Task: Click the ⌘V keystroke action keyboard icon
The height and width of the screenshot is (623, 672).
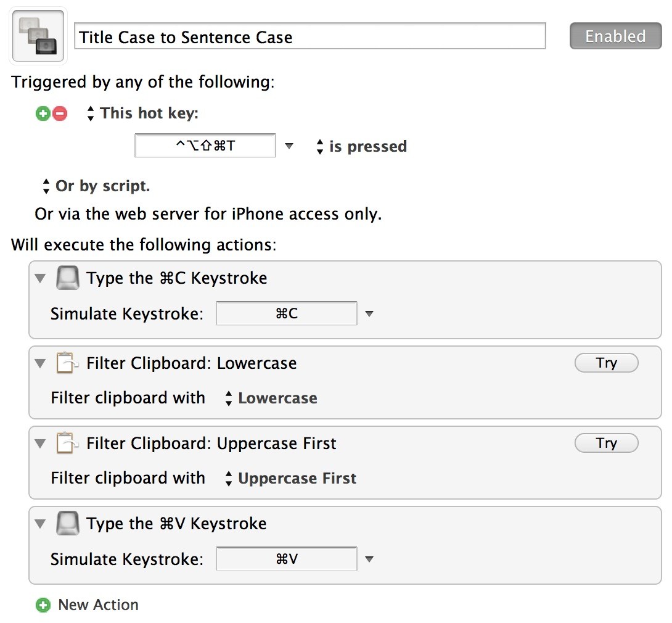Action: (x=68, y=523)
